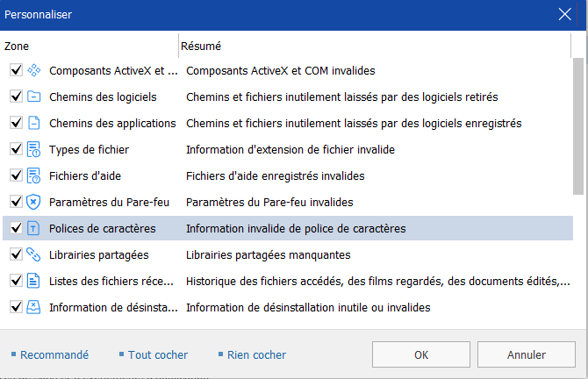This screenshot has width=588, height=379.
Task: Click the Chemins des logiciels folder icon
Action: coord(33,97)
